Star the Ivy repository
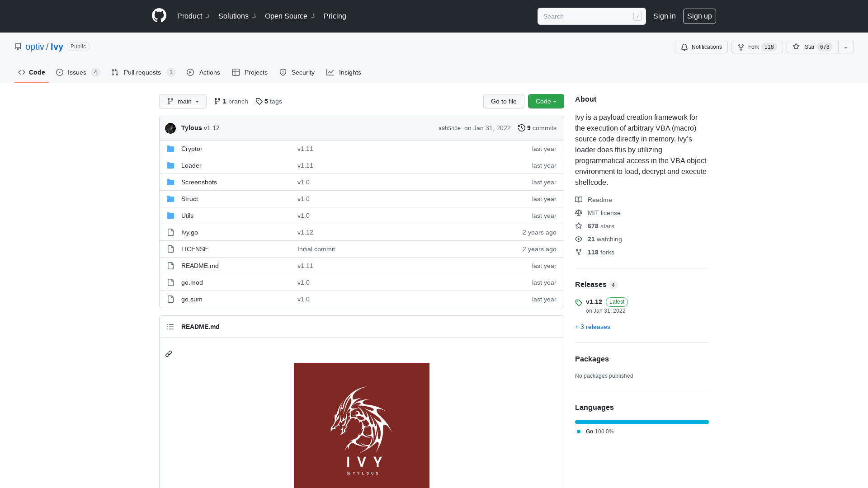 (x=812, y=47)
